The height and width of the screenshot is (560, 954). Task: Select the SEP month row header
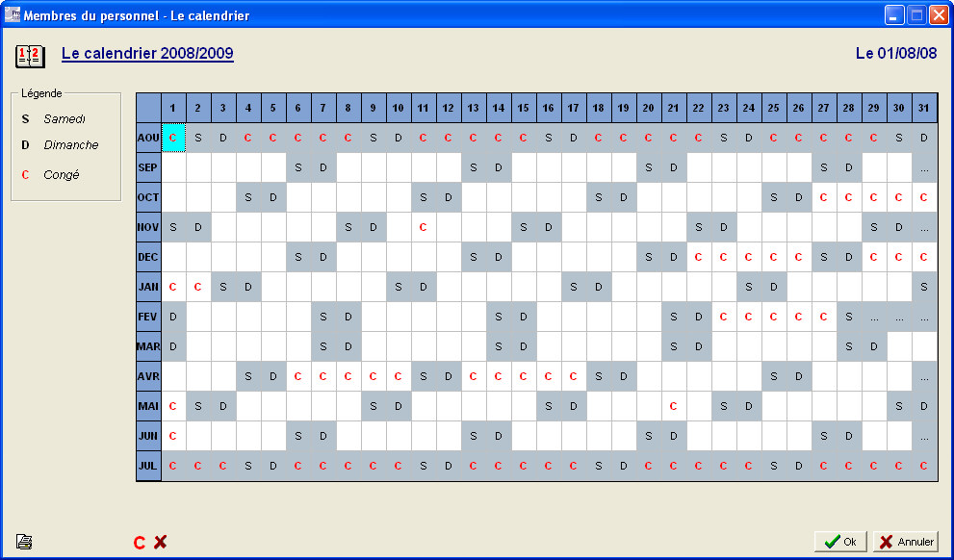(148, 167)
